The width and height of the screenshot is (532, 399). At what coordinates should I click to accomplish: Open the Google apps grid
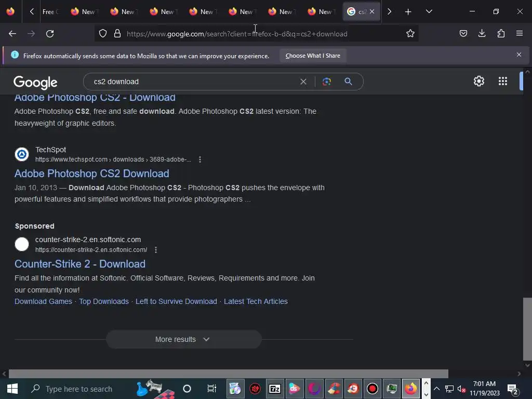(x=502, y=81)
